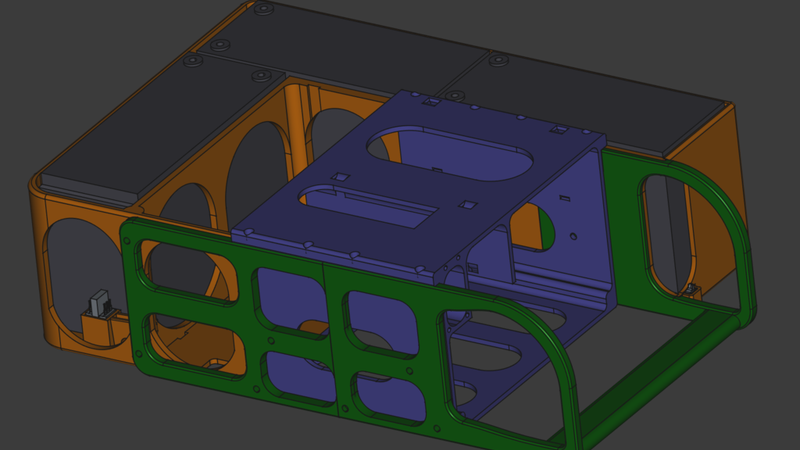Click the small connector near right green handle
800x450 pixels.
[x=691, y=291]
